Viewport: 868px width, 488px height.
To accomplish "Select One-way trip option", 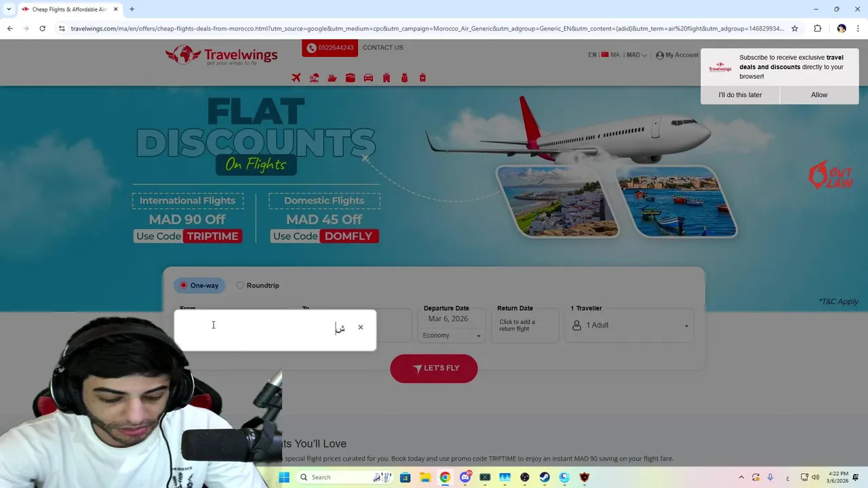I will [x=199, y=285].
